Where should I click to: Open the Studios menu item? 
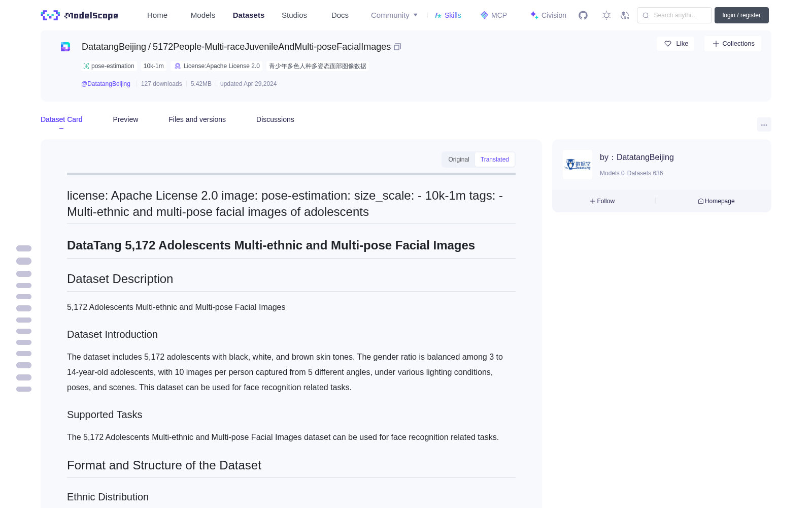coord(294,15)
